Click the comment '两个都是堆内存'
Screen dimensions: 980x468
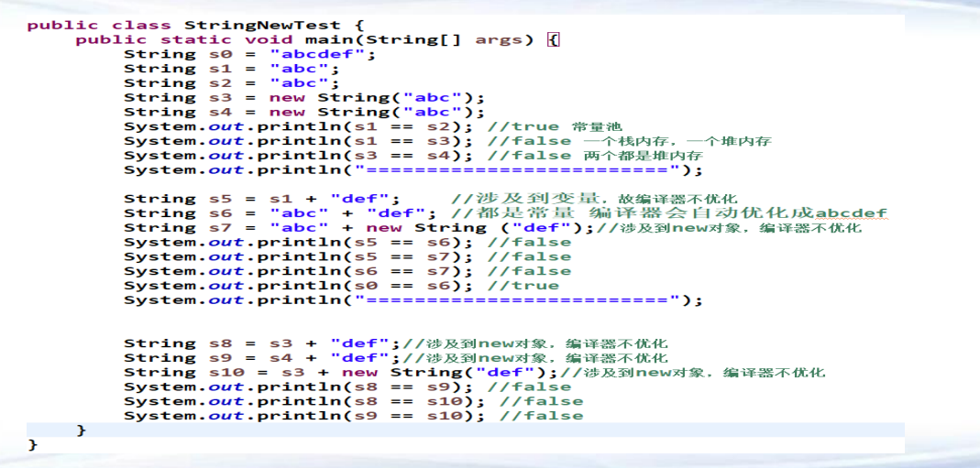click(x=644, y=156)
